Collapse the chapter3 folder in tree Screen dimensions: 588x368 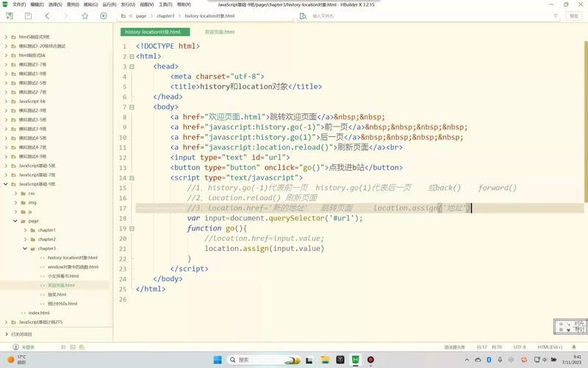[24, 249]
